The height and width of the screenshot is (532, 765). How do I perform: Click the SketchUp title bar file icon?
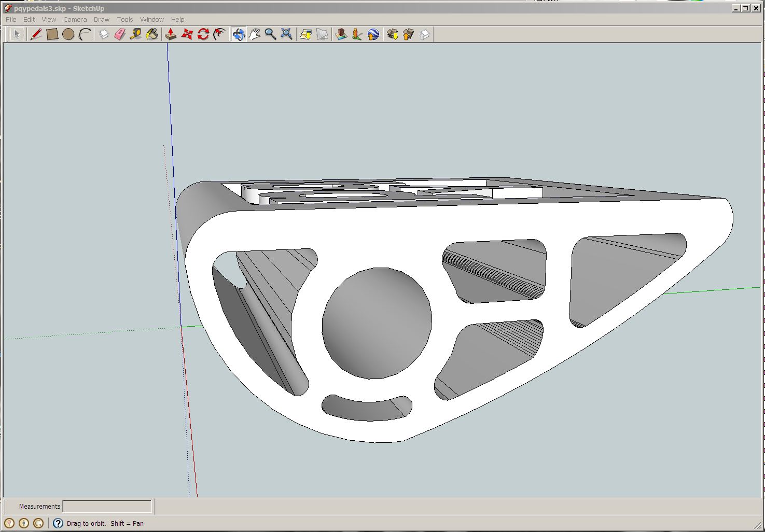click(x=7, y=8)
